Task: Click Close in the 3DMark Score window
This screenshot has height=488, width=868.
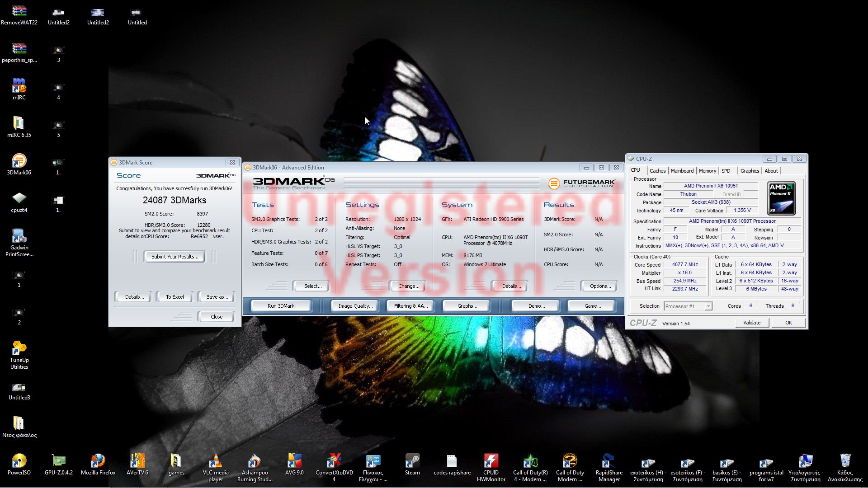Action: [217, 317]
